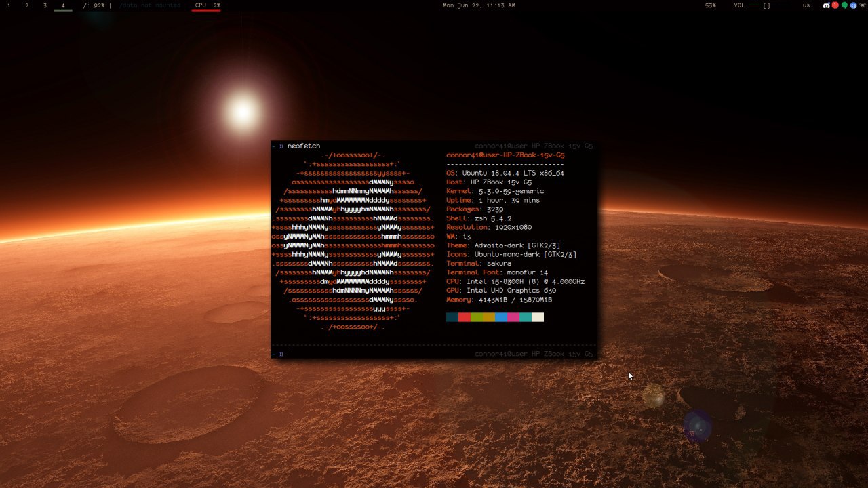Click the neofetch command text in the terminal

pyautogui.click(x=304, y=146)
